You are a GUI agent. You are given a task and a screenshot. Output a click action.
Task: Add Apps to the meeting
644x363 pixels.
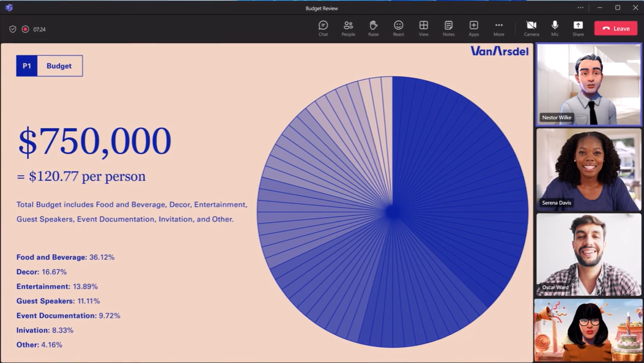pyautogui.click(x=473, y=28)
